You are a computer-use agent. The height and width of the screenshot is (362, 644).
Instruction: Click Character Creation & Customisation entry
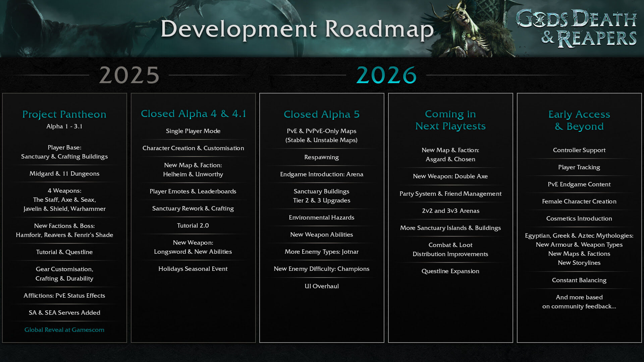click(x=193, y=148)
